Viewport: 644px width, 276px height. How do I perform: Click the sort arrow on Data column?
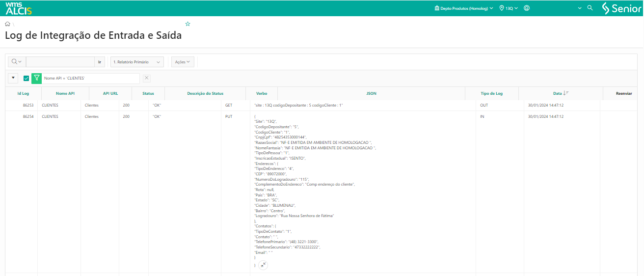566,93
